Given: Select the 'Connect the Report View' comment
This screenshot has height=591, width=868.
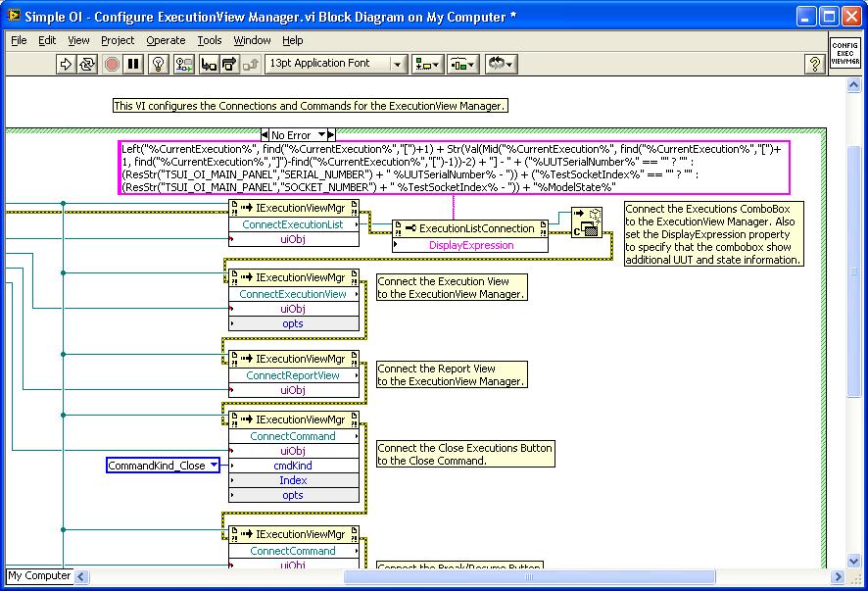Looking at the screenshot, I should [x=452, y=375].
